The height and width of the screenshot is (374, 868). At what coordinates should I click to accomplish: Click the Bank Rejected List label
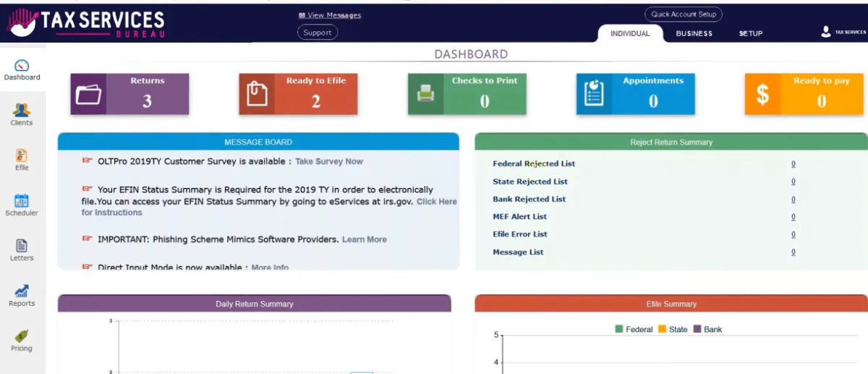pyautogui.click(x=529, y=199)
